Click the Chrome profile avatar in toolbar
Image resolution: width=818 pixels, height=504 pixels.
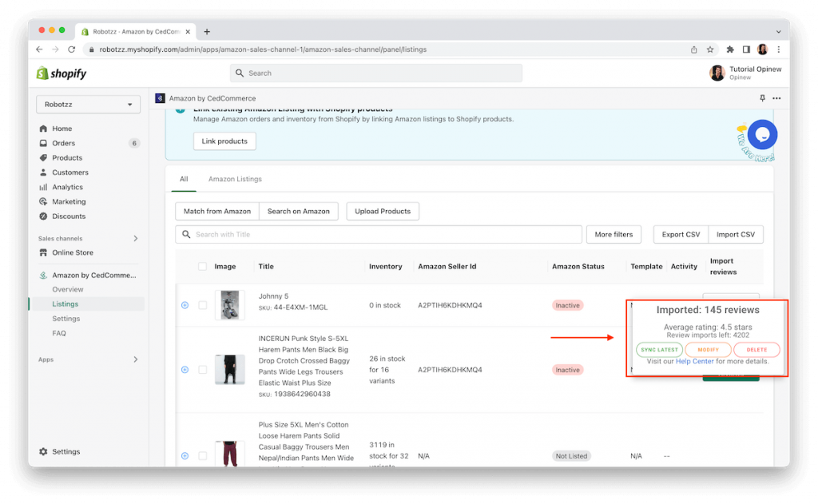762,50
